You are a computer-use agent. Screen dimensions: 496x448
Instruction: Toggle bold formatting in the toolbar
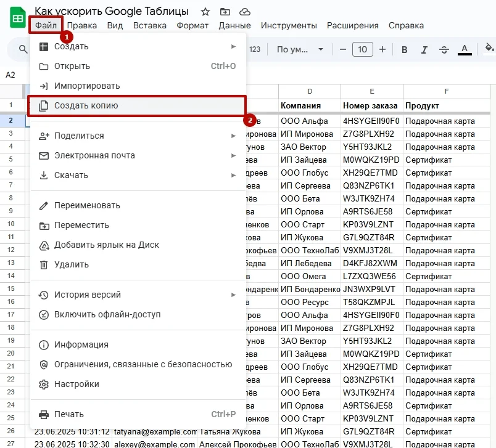(x=405, y=49)
